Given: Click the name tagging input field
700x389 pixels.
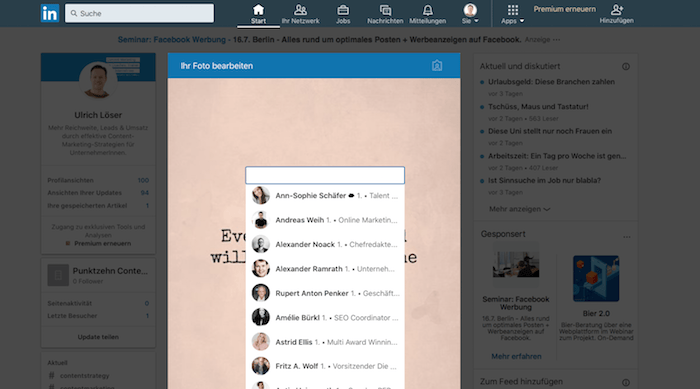Looking at the screenshot, I should pos(325,175).
